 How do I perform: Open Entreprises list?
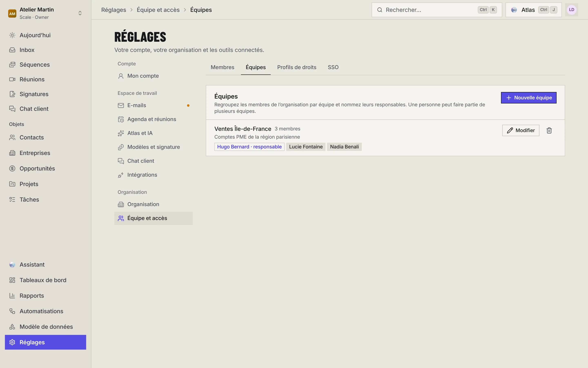tap(46, 153)
